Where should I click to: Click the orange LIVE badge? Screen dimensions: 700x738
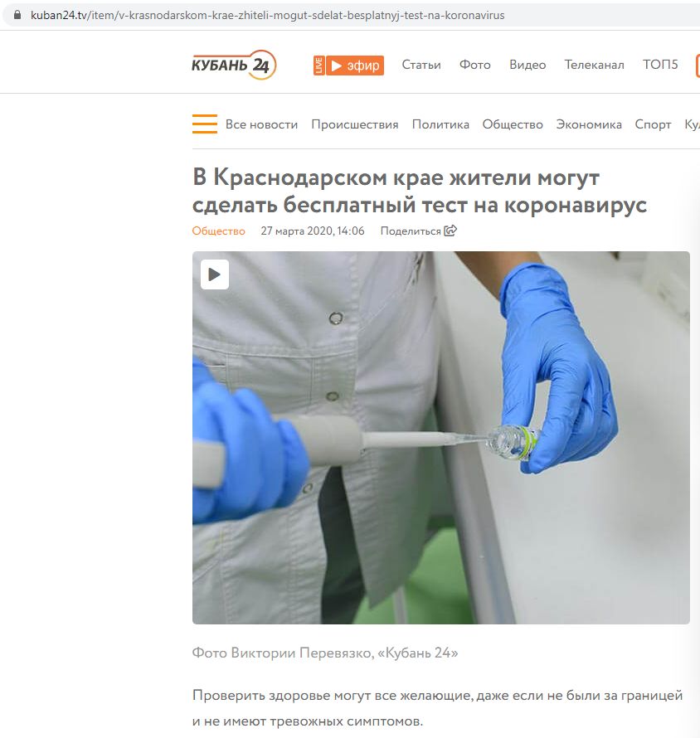tap(319, 66)
